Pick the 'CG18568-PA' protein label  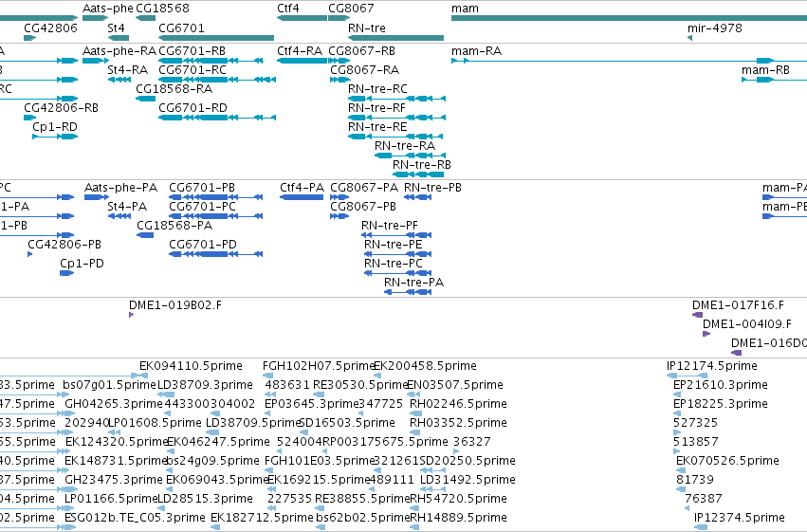coord(174,226)
